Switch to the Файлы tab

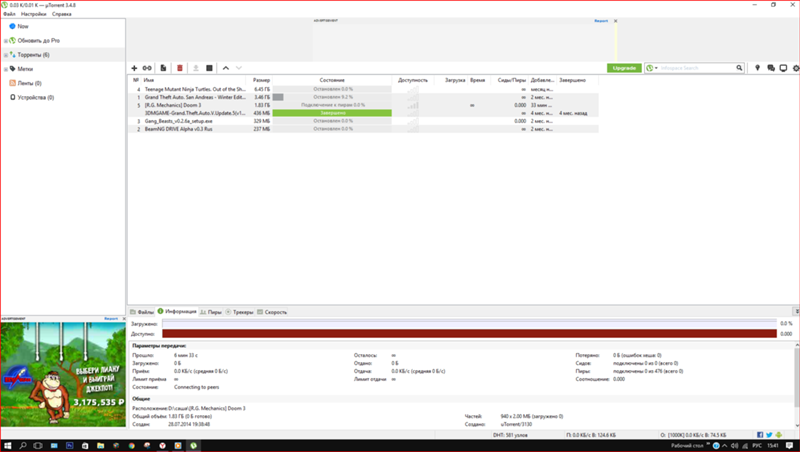[x=142, y=312]
